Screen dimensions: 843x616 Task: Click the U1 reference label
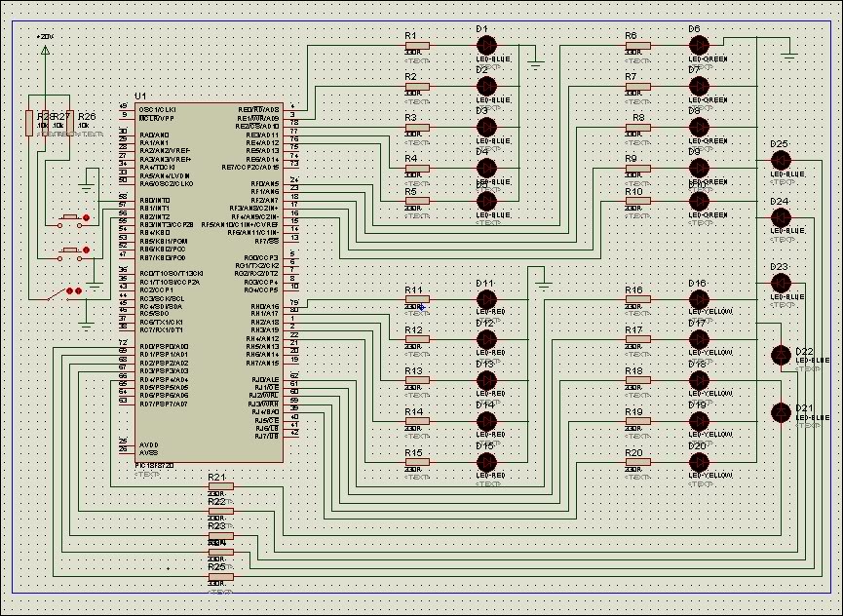click(139, 96)
